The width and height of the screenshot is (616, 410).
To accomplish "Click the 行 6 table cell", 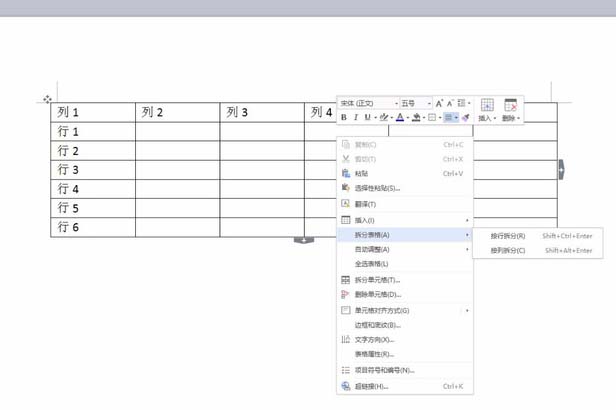I will (93, 227).
